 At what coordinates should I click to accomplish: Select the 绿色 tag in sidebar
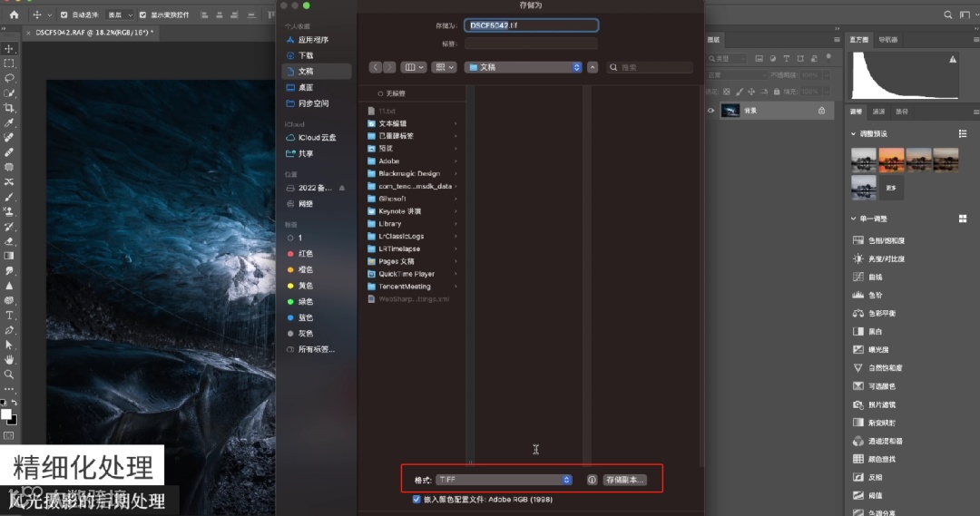301,302
